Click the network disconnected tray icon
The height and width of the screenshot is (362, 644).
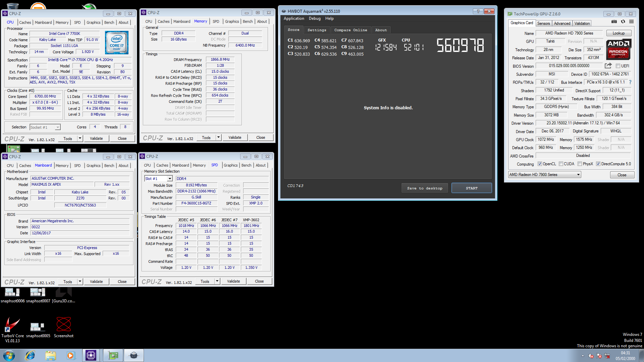click(x=607, y=356)
